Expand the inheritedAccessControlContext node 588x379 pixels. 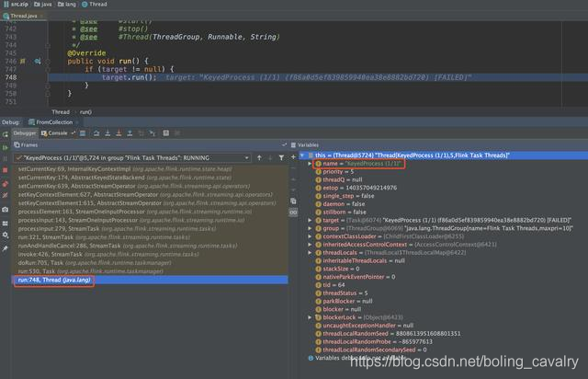tap(310, 245)
